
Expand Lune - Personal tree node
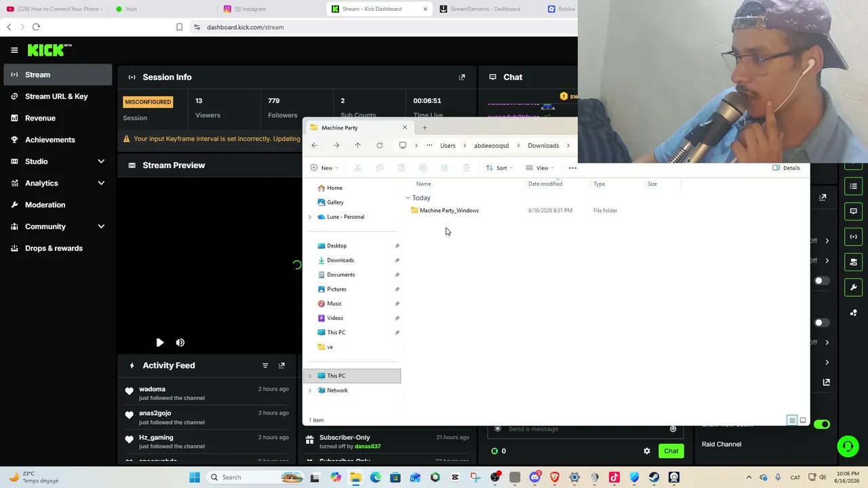pos(310,217)
